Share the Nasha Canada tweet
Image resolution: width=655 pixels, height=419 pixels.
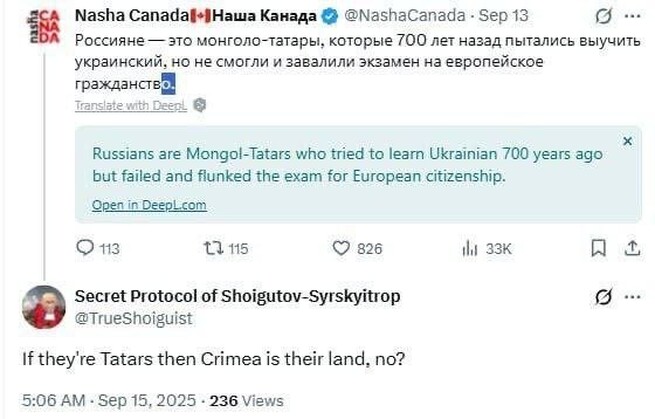pyautogui.click(x=631, y=248)
